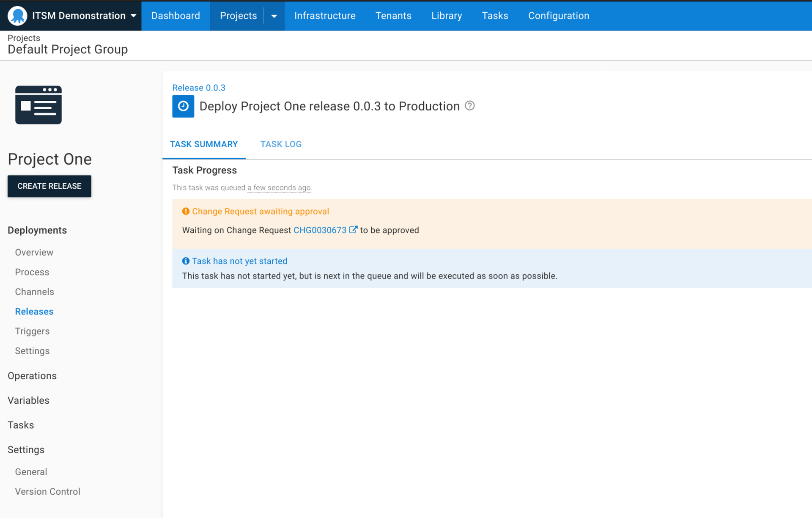Click the warning icon in the approval banner

point(186,211)
